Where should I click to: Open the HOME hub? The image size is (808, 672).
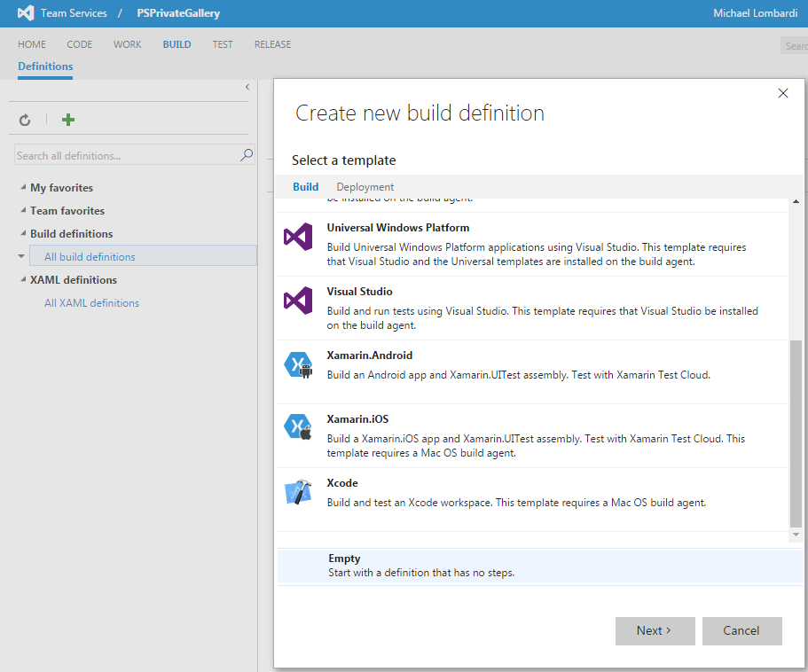tap(32, 45)
